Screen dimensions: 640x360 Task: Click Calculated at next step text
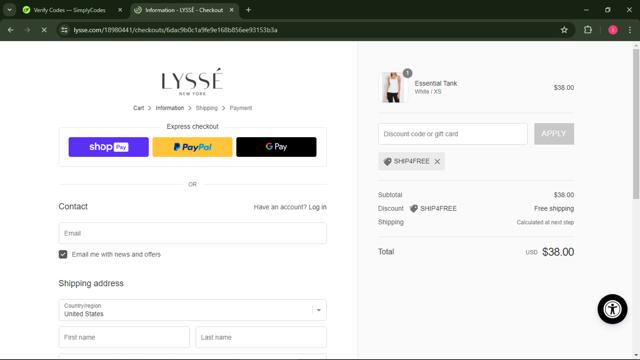click(545, 222)
